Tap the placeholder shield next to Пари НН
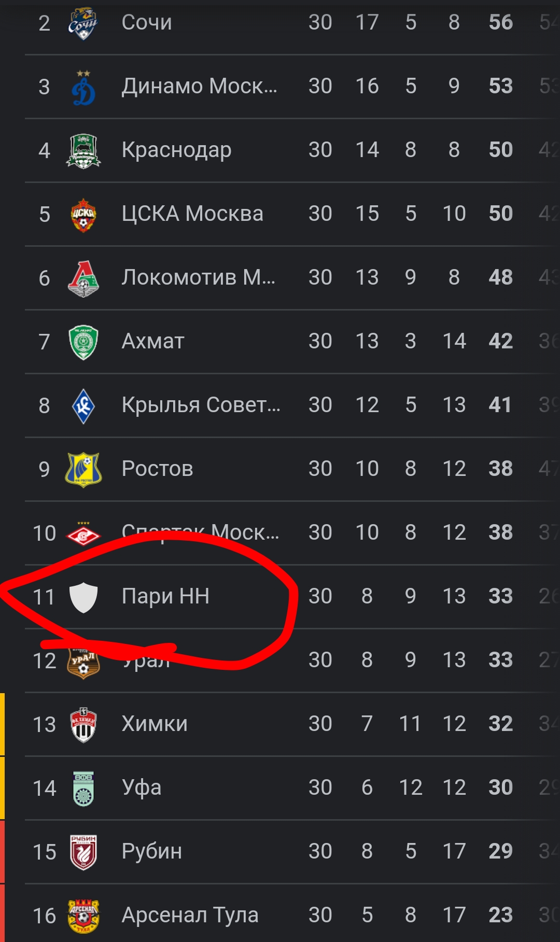The image size is (560, 942). point(83,597)
